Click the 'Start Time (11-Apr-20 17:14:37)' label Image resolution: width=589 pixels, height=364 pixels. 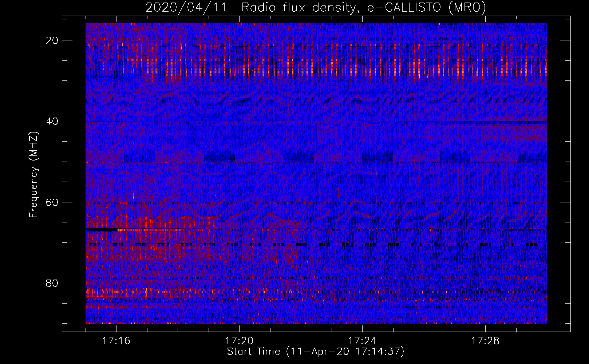316,352
